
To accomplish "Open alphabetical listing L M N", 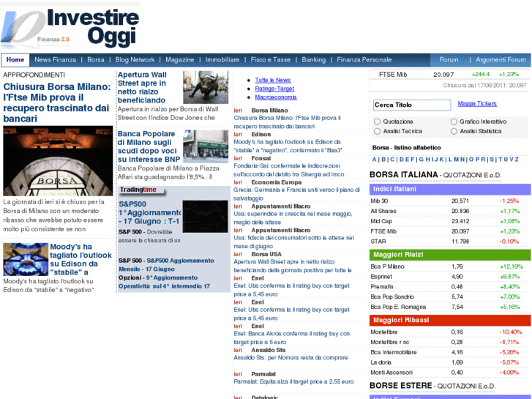I will (457, 160).
